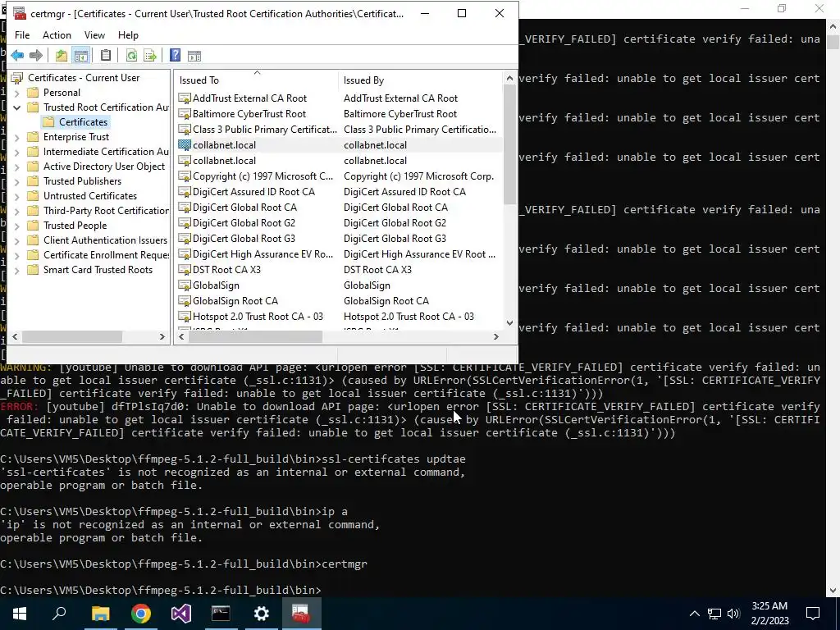Select the Certificates subfolder in tree

point(83,122)
